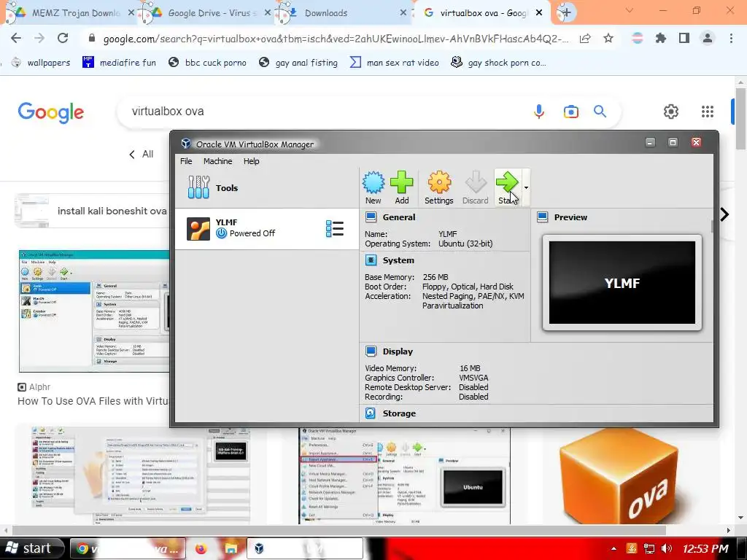This screenshot has height=560, width=747.
Task: Open the YLMF machine list menu icon
Action: pos(334,228)
